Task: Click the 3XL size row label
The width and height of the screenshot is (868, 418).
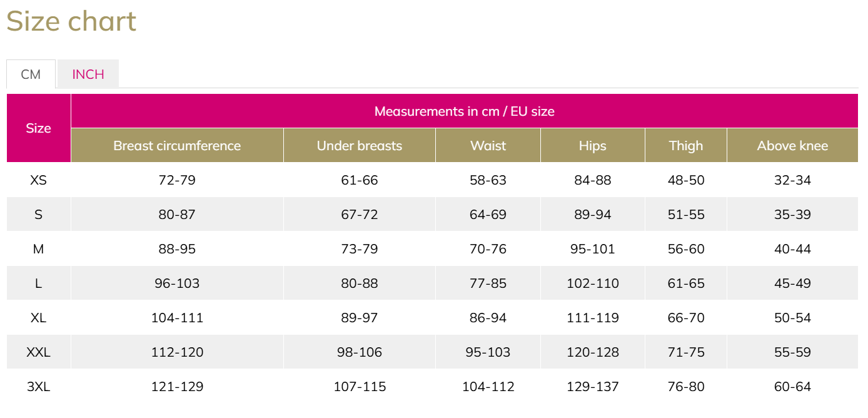Action: click(x=38, y=387)
